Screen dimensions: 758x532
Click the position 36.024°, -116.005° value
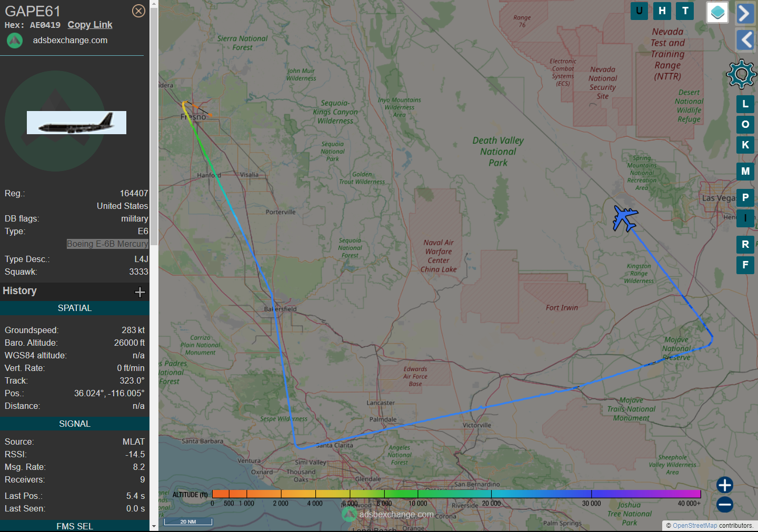tap(109, 393)
